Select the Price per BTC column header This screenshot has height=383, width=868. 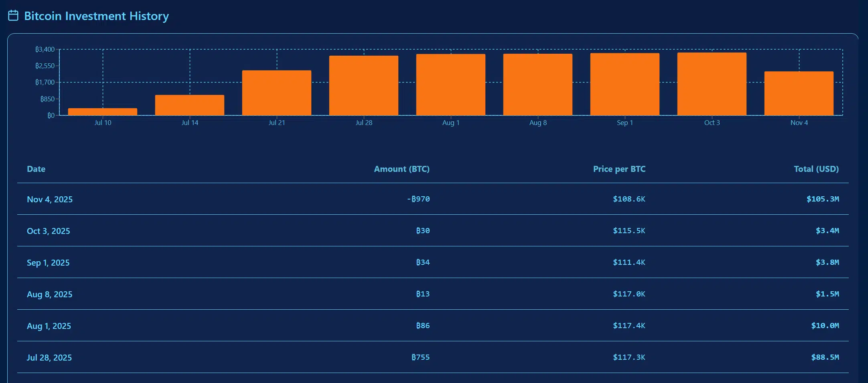(x=619, y=169)
